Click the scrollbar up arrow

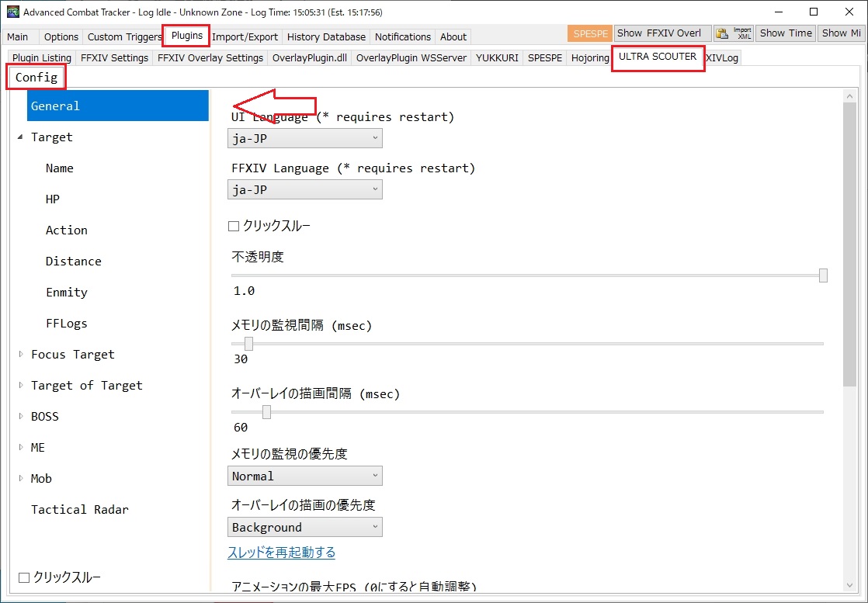[x=849, y=96]
